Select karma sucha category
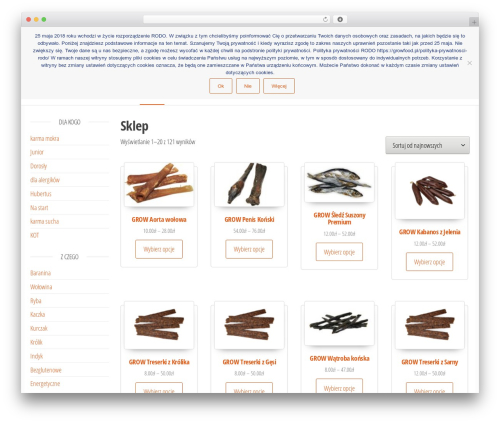 (44, 221)
